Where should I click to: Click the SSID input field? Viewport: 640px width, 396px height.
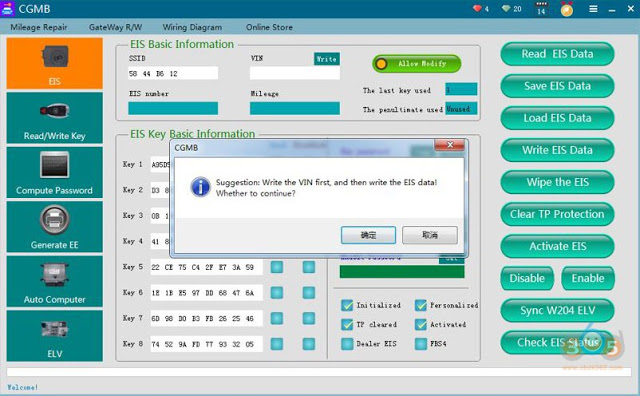(x=173, y=73)
